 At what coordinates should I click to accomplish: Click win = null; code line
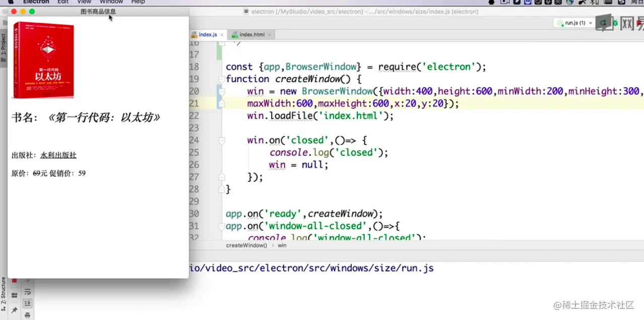[299, 165]
